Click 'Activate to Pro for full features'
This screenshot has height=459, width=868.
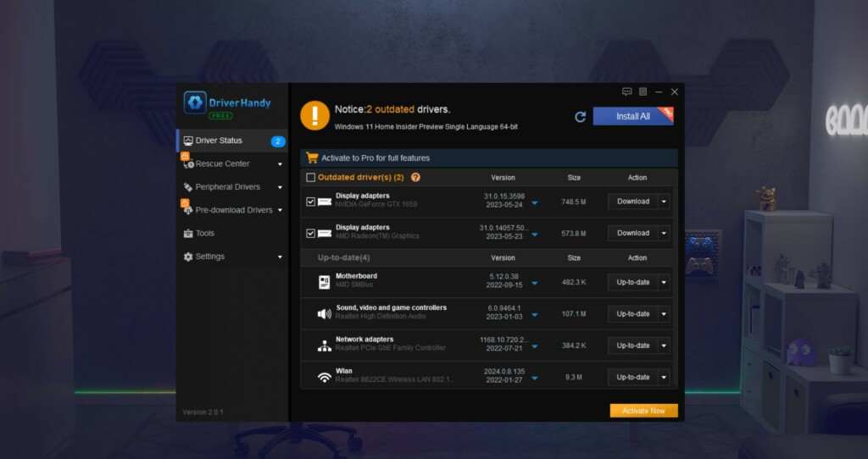click(x=376, y=158)
